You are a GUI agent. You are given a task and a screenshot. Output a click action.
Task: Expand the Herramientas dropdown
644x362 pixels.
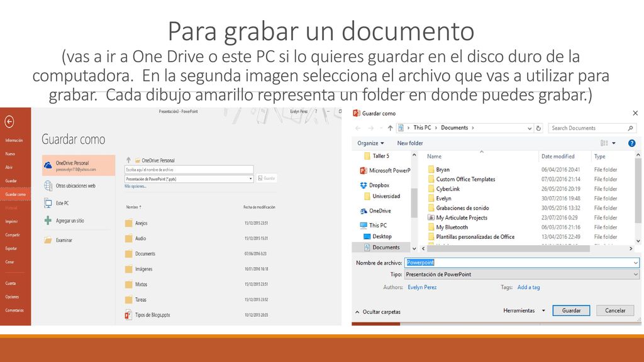coord(525,310)
